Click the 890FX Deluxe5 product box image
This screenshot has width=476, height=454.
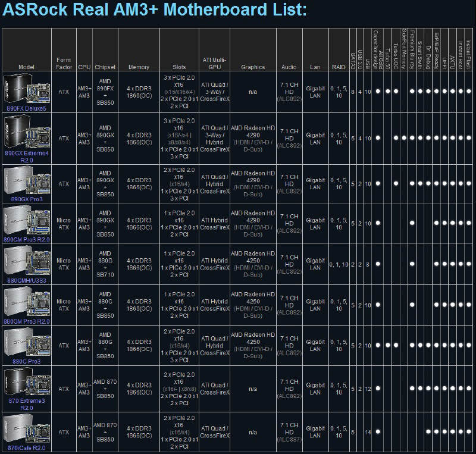[x=27, y=89]
